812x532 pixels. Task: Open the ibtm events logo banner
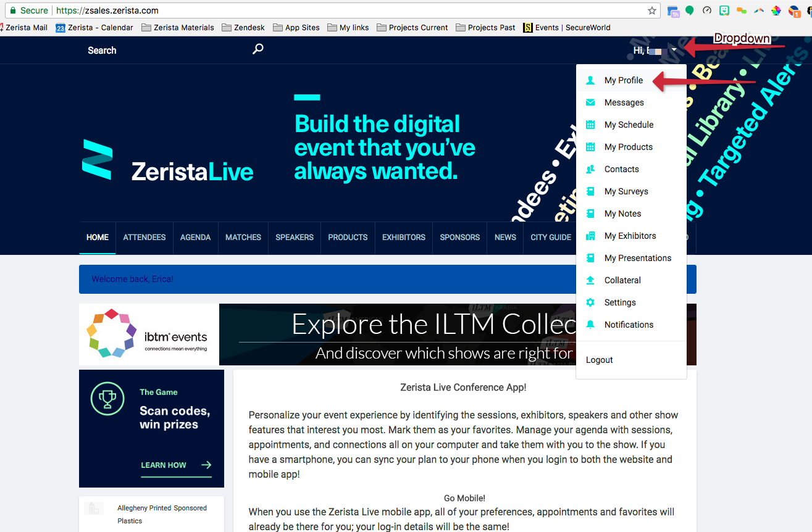(149, 335)
